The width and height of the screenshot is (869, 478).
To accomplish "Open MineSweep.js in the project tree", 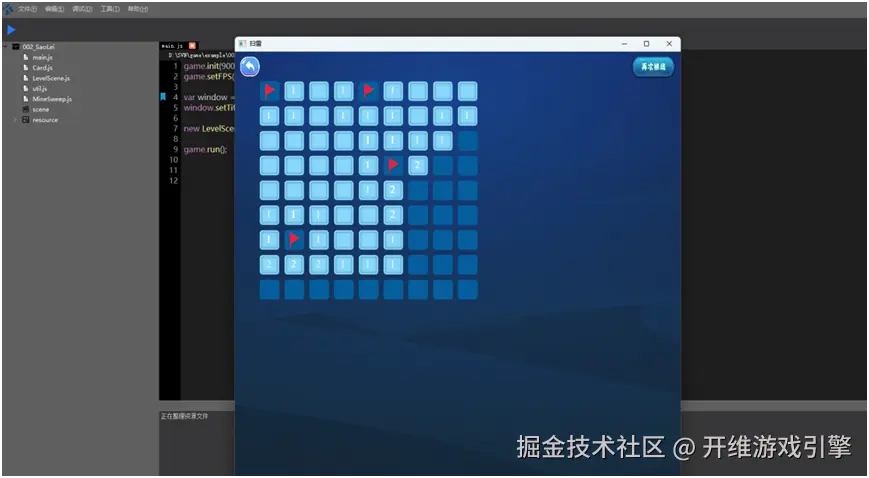I will pos(52,99).
